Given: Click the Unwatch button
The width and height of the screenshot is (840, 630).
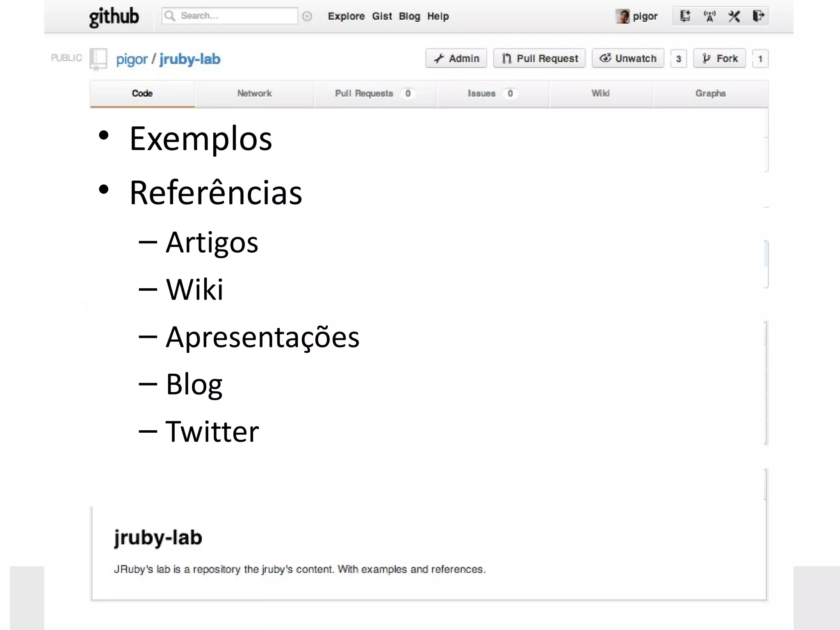Looking at the screenshot, I should pos(628,58).
